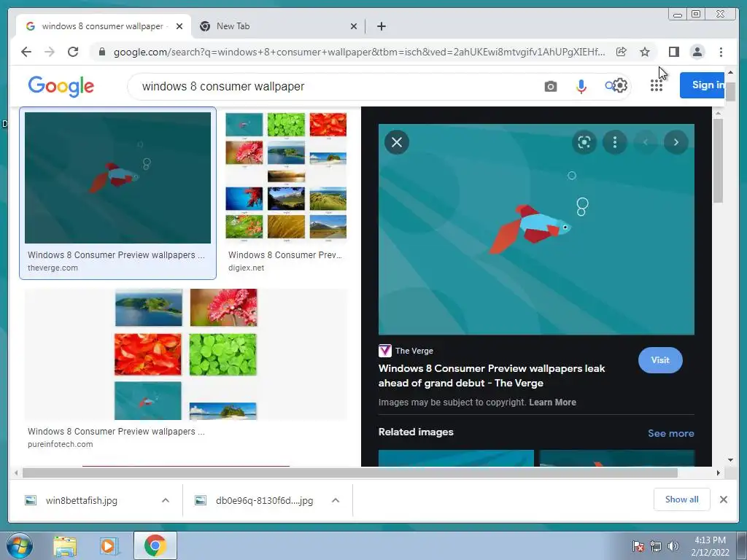The height and width of the screenshot is (560, 747).
Task: Open Windows Explorer from the taskbar
Action: pos(65,546)
